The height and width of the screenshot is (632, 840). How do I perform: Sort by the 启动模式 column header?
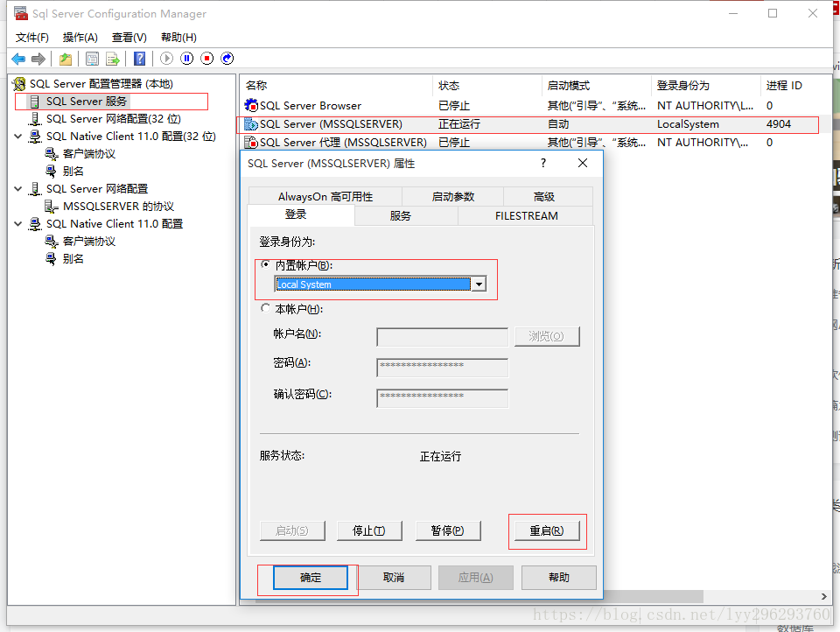[x=597, y=86]
